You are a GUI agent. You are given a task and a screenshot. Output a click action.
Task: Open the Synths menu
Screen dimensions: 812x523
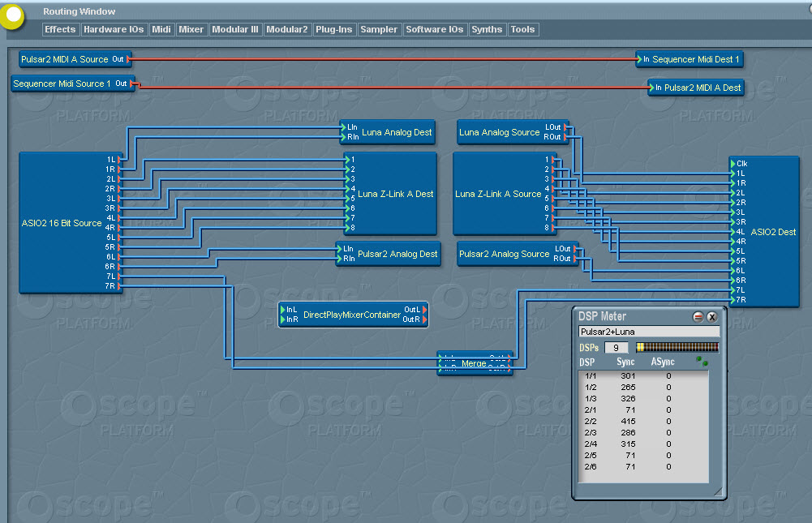487,29
